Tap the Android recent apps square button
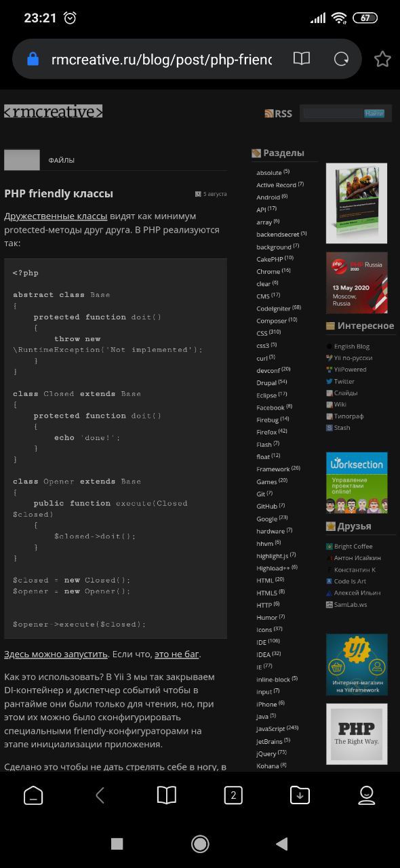This screenshot has height=868, width=400. point(117,844)
